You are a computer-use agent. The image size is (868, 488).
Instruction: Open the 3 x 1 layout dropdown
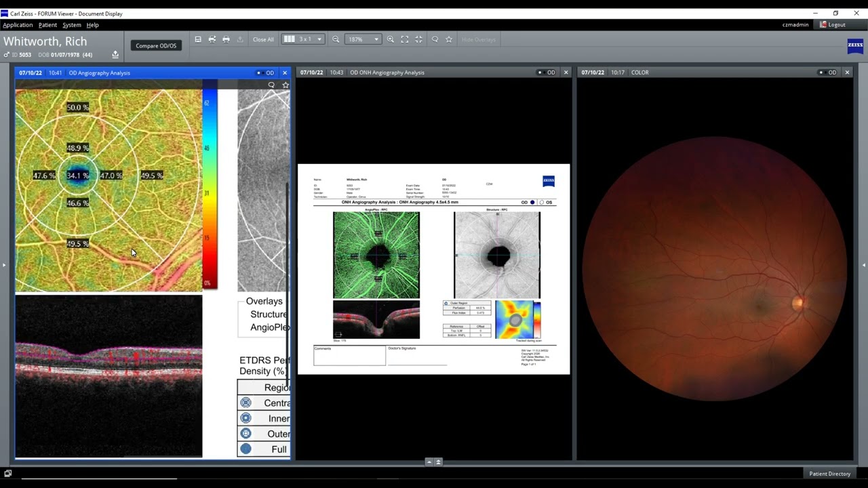(x=303, y=39)
